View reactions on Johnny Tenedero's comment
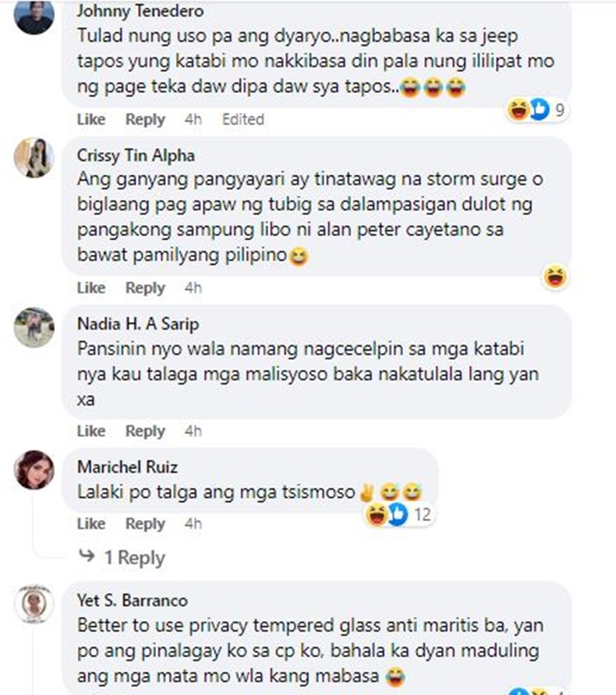This screenshot has height=695, width=616. click(x=537, y=109)
